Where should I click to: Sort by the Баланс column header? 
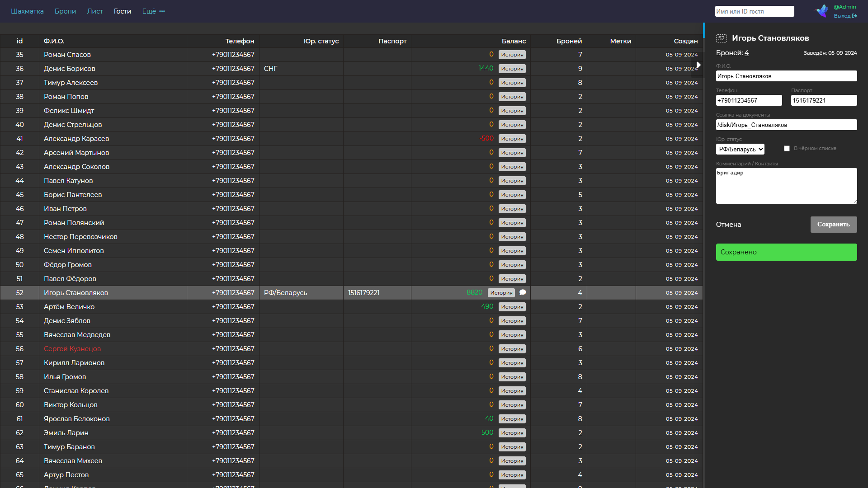(514, 41)
